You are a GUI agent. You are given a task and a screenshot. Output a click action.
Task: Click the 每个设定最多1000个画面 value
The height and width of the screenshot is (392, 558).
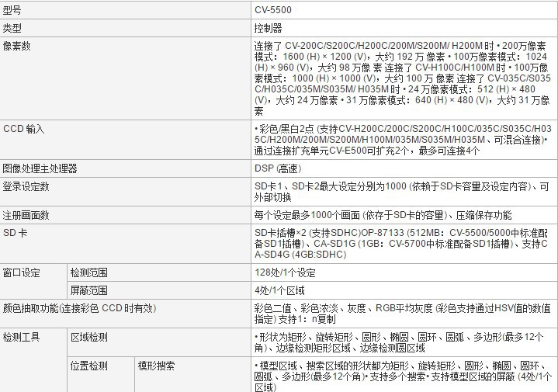(x=383, y=215)
